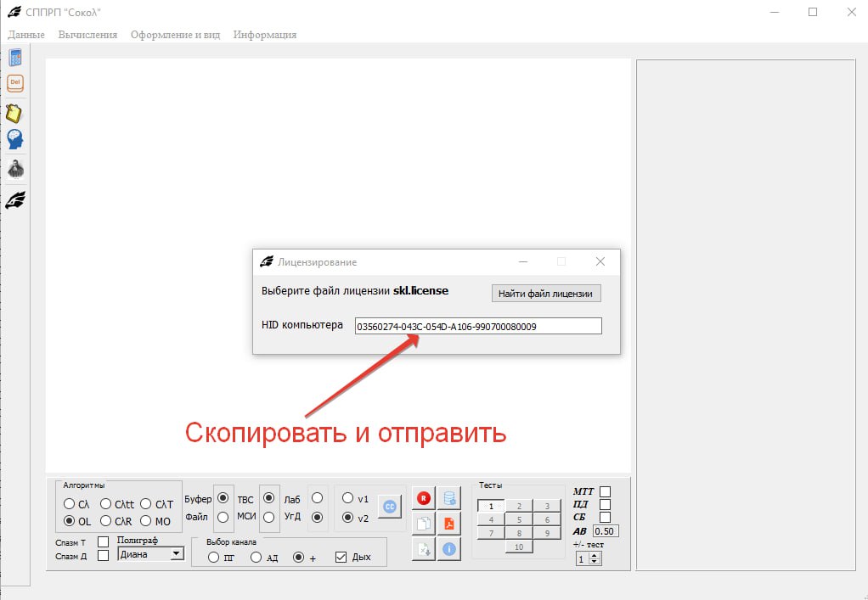
Task: Open the notes tool in the sidebar
Action: 14,111
